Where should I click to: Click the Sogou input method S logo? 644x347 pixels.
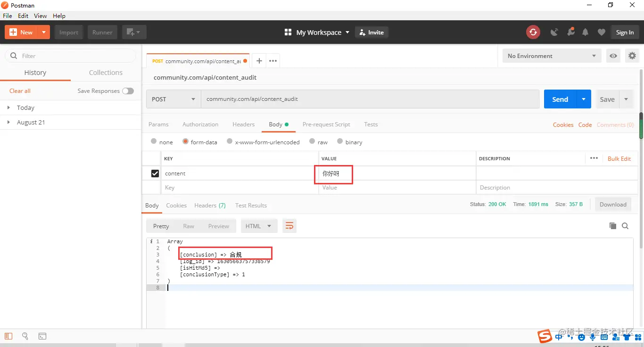545,336
